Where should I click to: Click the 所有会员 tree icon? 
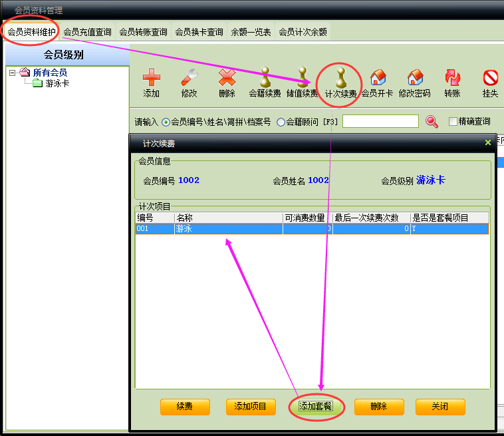pyautogui.click(x=25, y=72)
